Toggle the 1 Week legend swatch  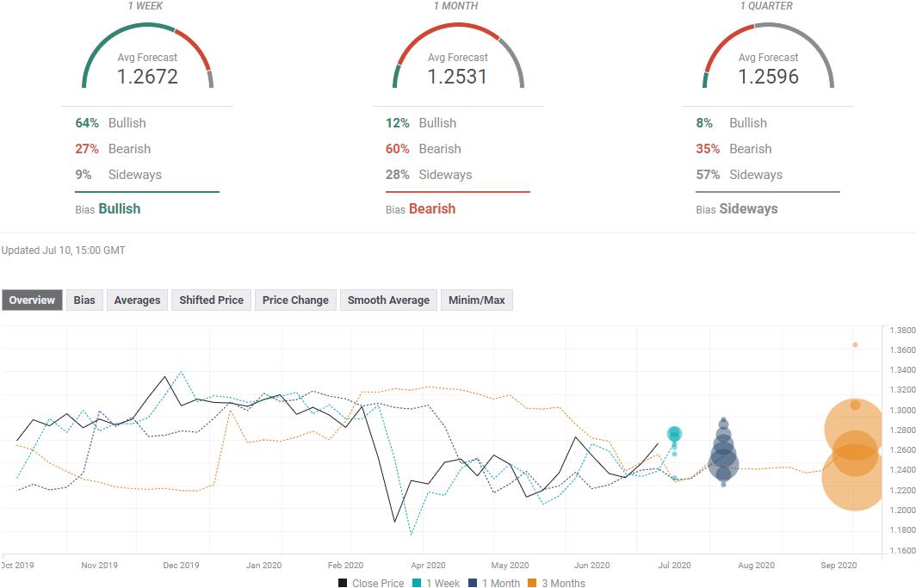(x=417, y=583)
